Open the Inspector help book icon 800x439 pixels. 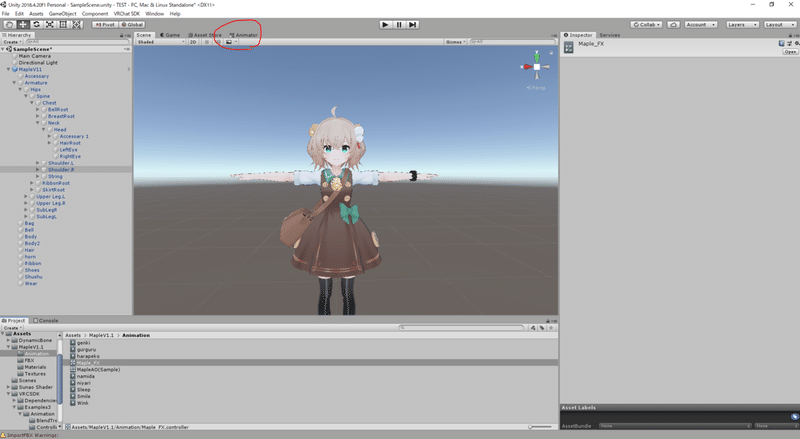[781, 44]
